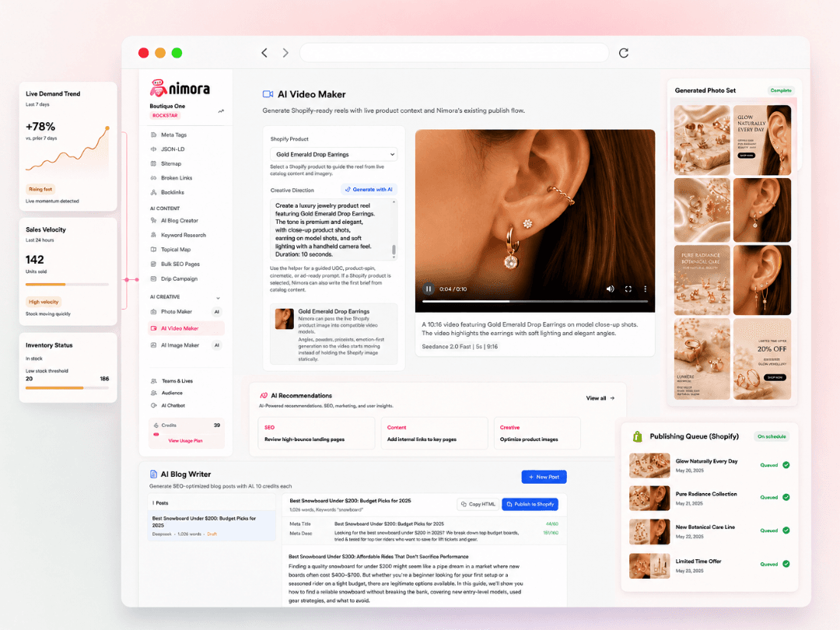The height and width of the screenshot is (630, 840).
Task: Click the Inventory Status stock bar
Action: [x=67, y=388]
